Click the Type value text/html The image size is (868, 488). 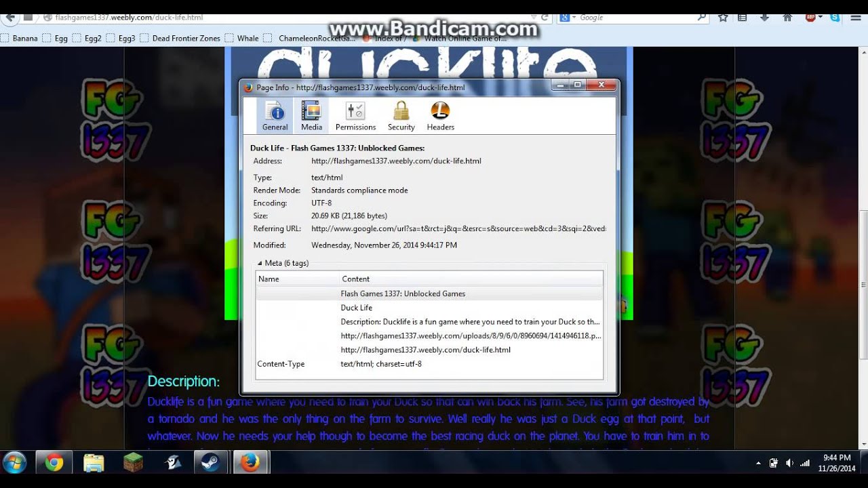point(327,178)
